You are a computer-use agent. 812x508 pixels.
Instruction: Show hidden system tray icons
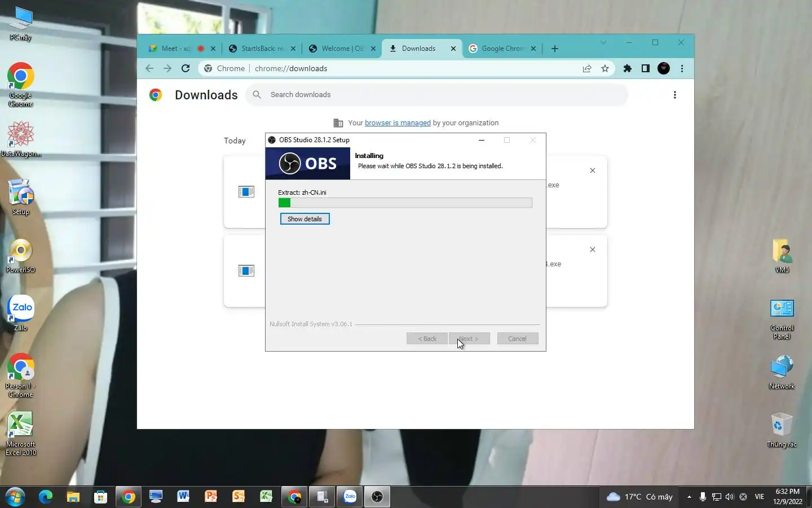point(689,497)
